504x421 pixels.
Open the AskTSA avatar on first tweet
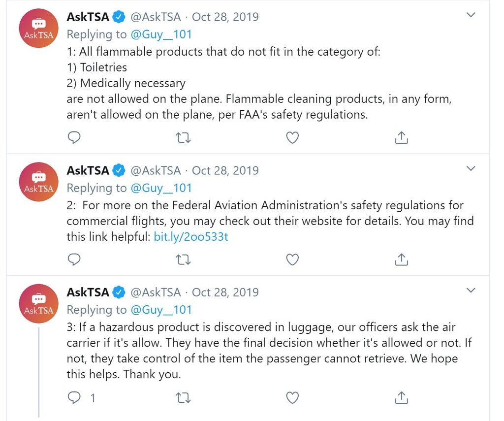click(x=38, y=28)
